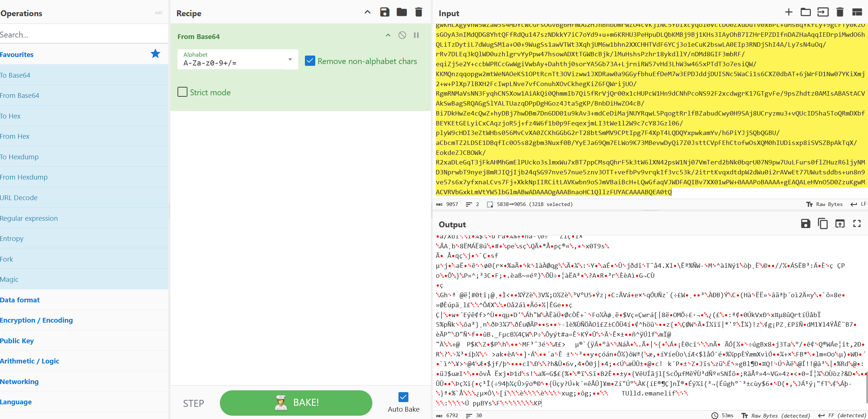Viewport: 868px width, 419px height.
Task: Toggle the Auto Bake checkbox
Action: coord(403,397)
